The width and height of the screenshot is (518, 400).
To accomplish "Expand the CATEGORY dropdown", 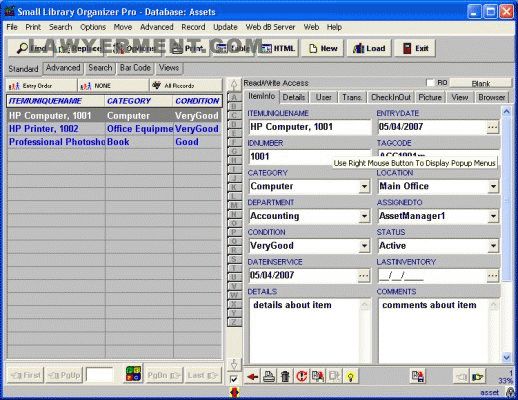I will click(x=364, y=186).
